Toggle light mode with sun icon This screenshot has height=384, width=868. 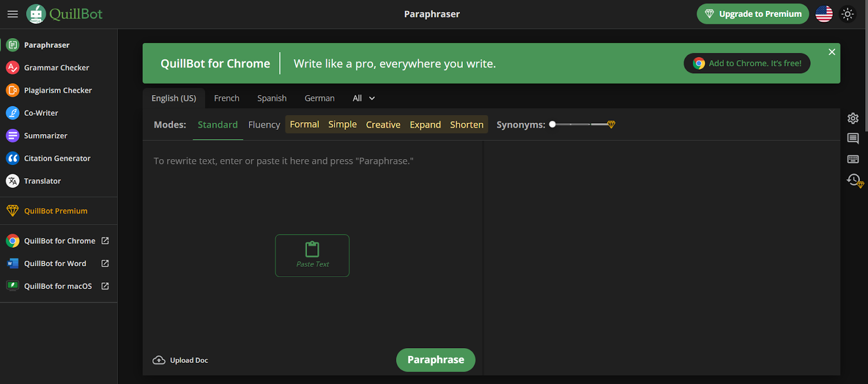(847, 14)
